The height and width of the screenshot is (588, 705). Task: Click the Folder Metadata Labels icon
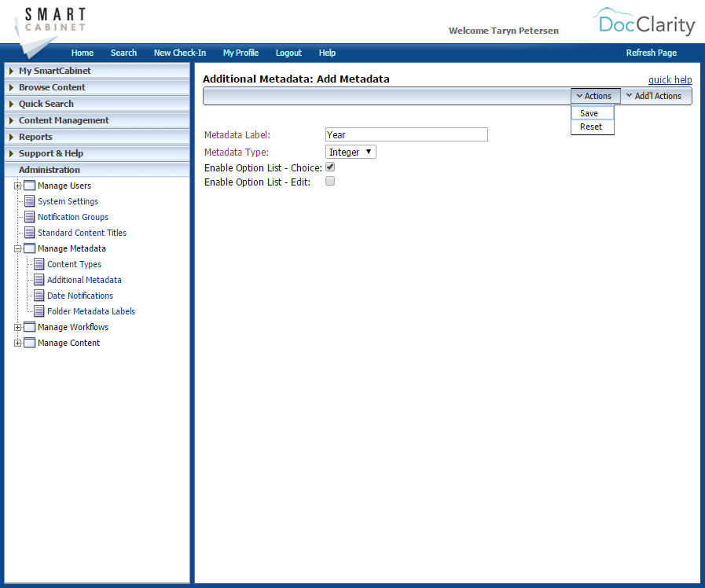(39, 311)
